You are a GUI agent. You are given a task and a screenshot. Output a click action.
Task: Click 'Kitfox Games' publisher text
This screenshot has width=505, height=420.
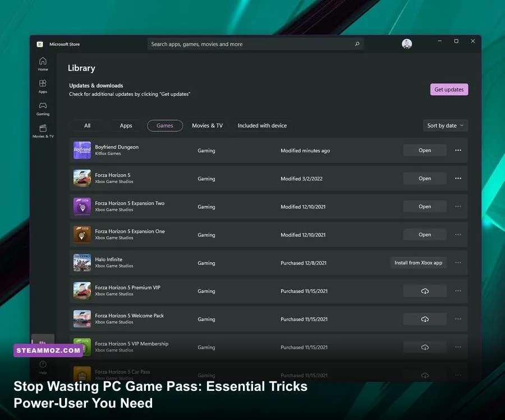[x=108, y=154]
